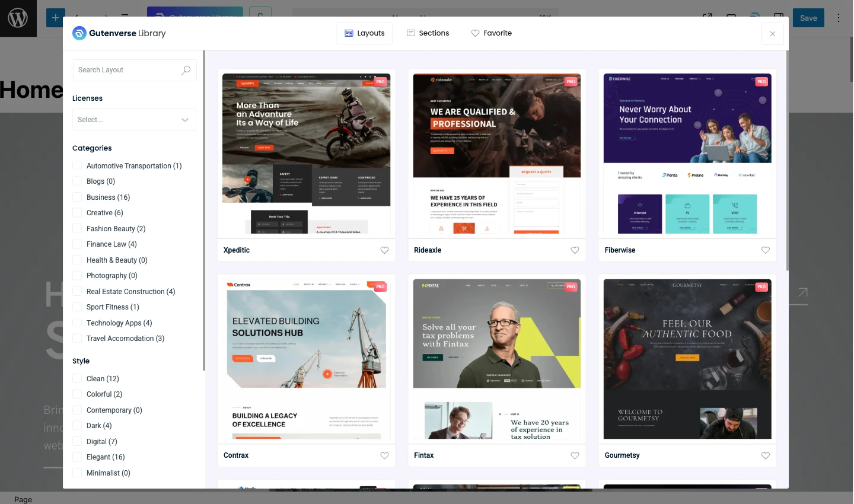
Task: Click the heart icon on Xpeditic layout
Action: tap(384, 250)
